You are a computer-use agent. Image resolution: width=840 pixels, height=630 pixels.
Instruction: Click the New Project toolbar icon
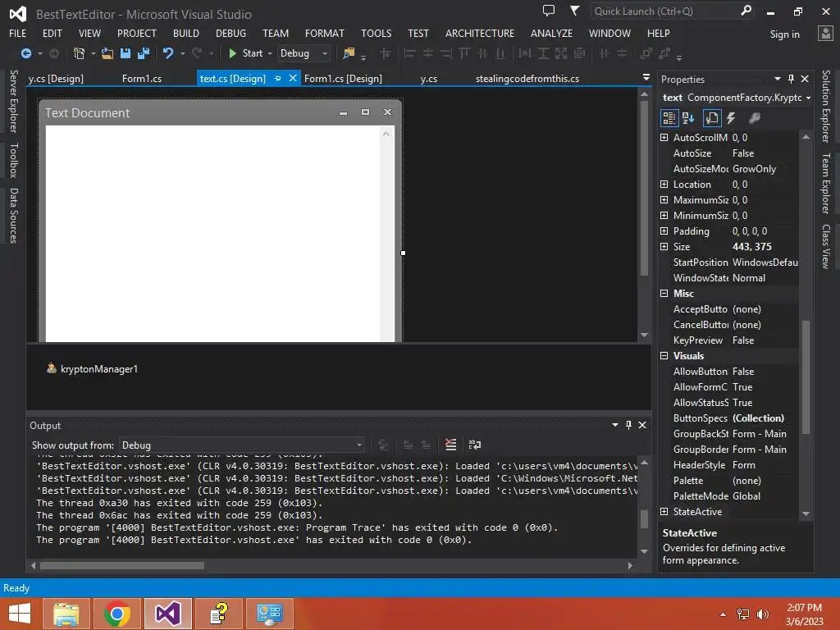click(x=79, y=53)
